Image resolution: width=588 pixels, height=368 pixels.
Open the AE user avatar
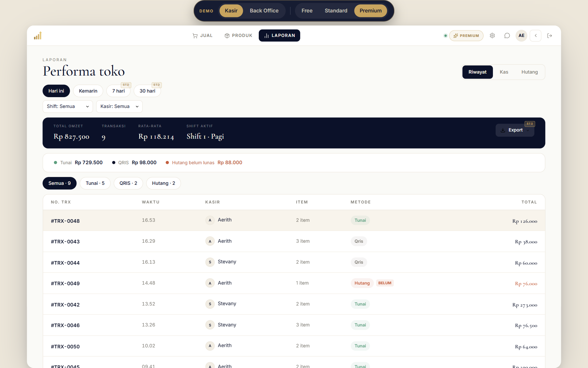(x=521, y=36)
